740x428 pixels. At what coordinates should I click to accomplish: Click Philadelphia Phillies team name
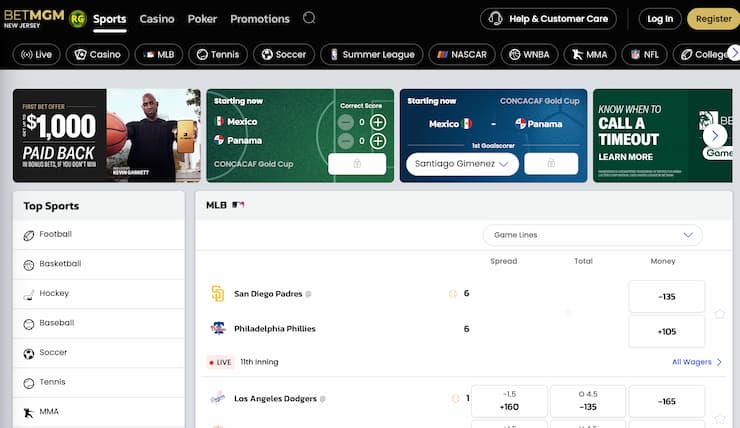[275, 328]
